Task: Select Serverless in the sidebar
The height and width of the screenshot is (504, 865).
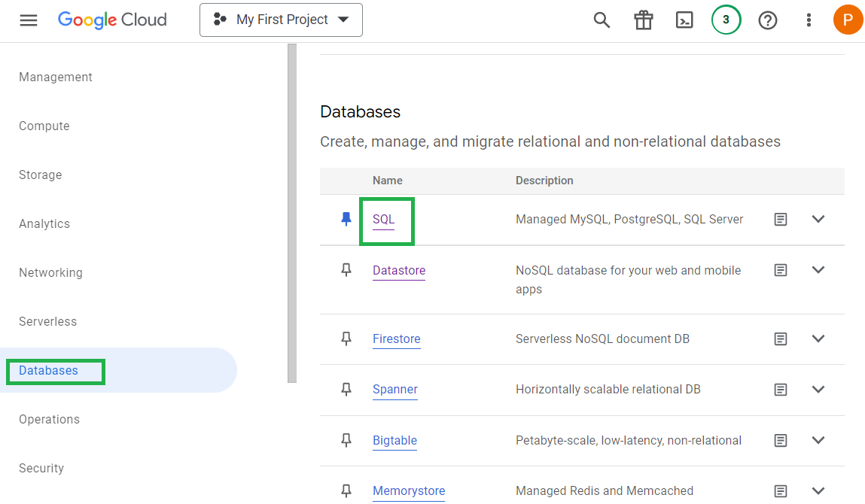Action: click(x=48, y=321)
